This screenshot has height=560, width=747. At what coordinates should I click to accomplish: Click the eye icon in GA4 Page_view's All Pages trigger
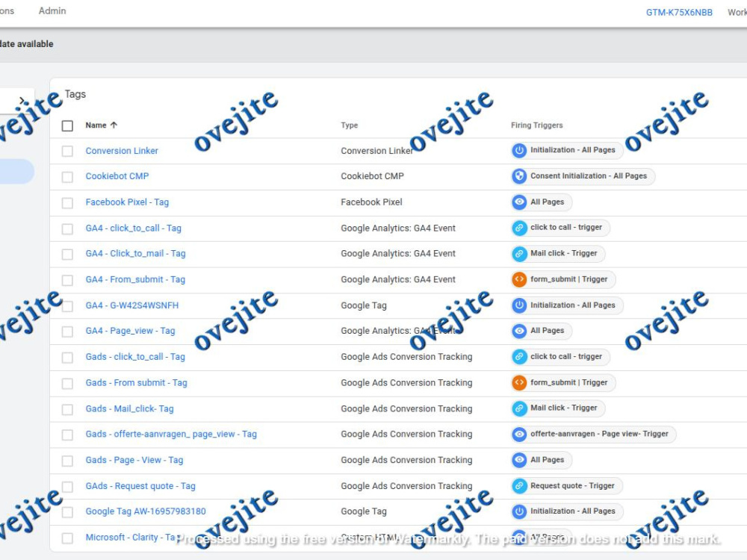519,331
